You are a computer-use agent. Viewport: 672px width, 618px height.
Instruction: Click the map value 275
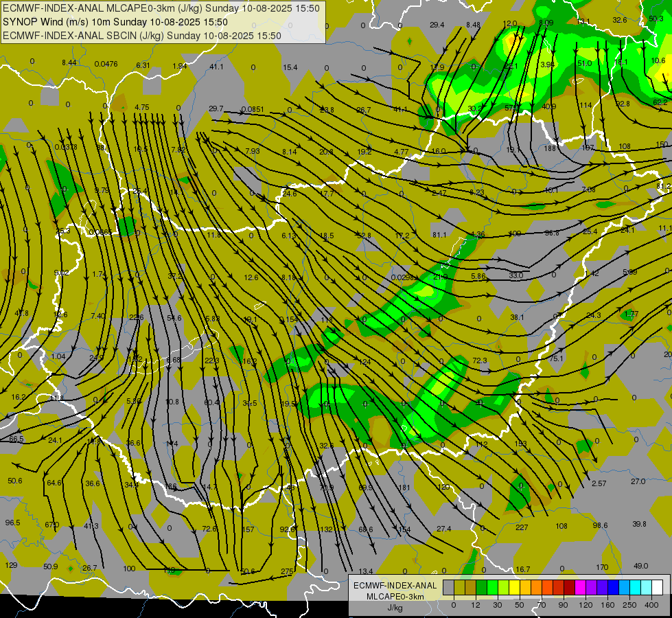pos(287,571)
